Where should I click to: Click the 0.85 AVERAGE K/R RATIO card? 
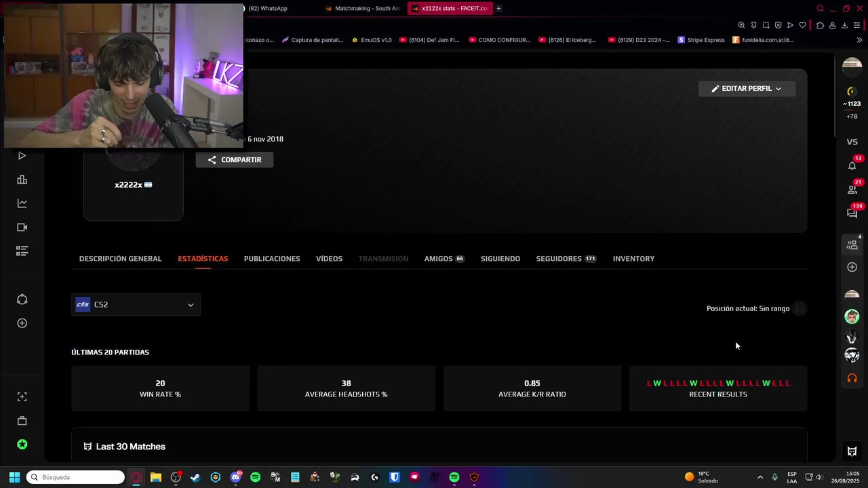(532, 388)
